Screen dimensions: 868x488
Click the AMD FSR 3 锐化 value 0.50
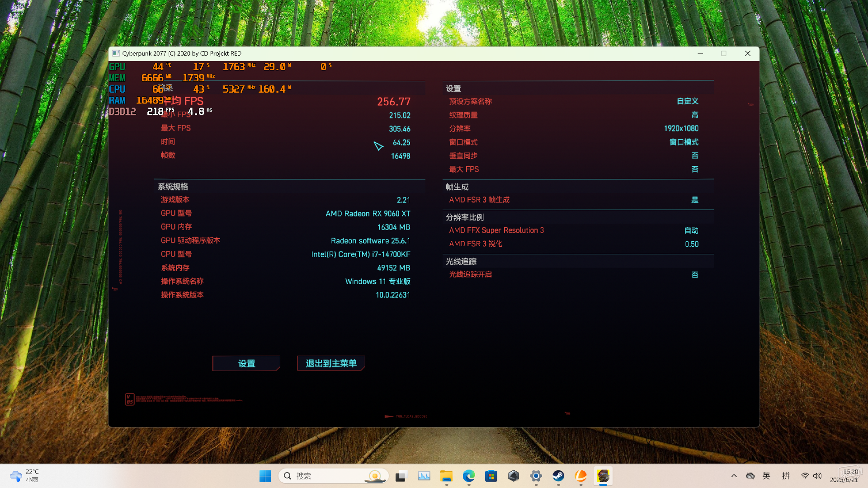coord(692,244)
